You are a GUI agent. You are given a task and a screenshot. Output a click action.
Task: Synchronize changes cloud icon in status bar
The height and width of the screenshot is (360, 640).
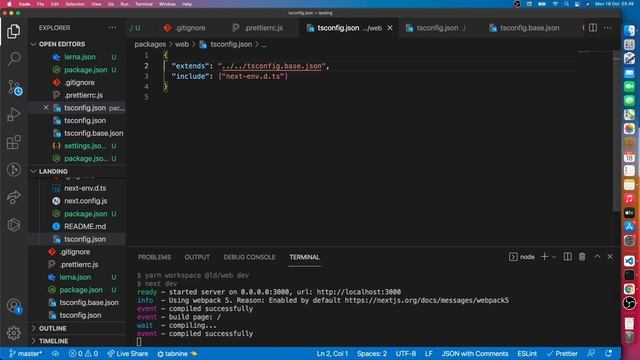[x=56, y=353]
